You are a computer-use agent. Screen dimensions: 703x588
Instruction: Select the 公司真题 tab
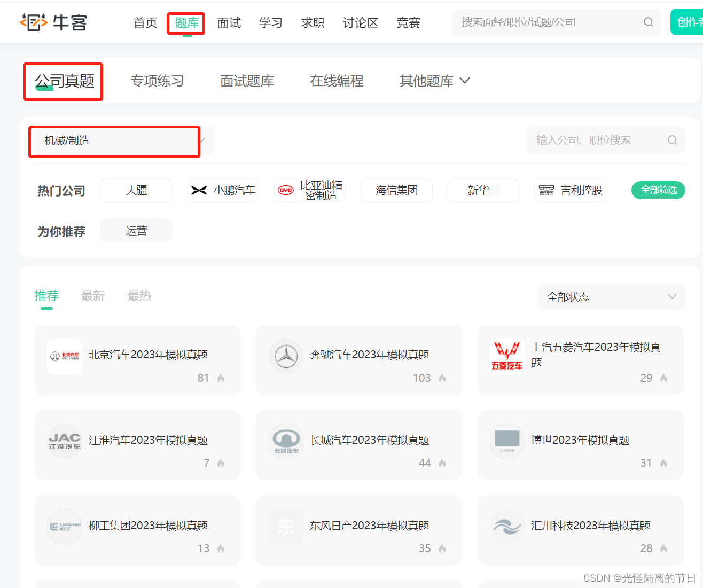coord(65,81)
